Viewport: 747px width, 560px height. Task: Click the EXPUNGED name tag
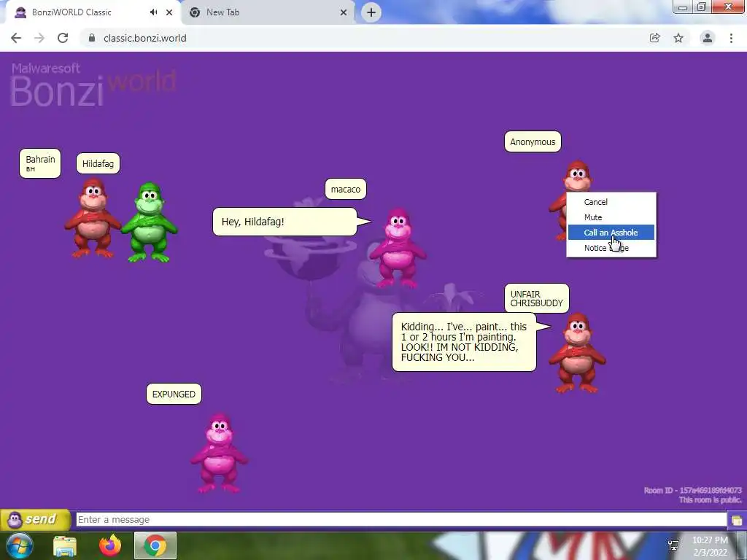point(174,394)
